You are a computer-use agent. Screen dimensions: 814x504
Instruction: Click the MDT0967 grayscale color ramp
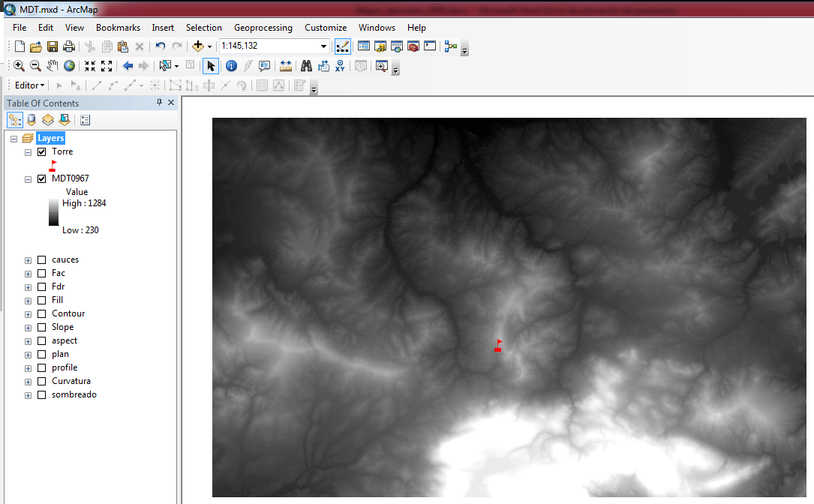[x=53, y=212]
